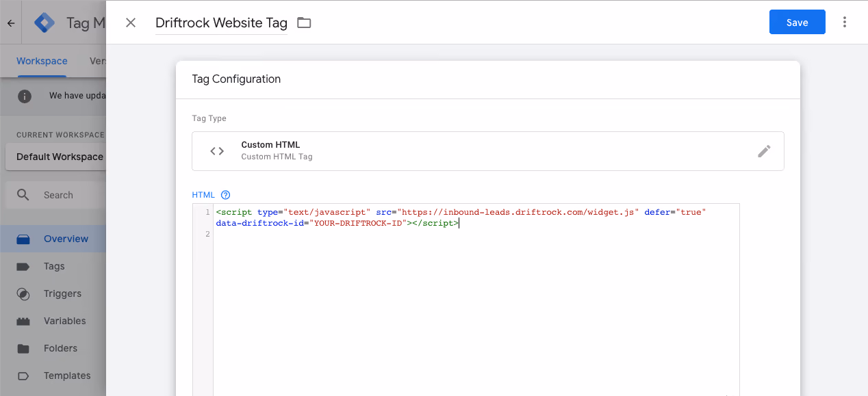This screenshot has height=396, width=868.
Task: Click the info icon in update notice
Action: [x=25, y=96]
